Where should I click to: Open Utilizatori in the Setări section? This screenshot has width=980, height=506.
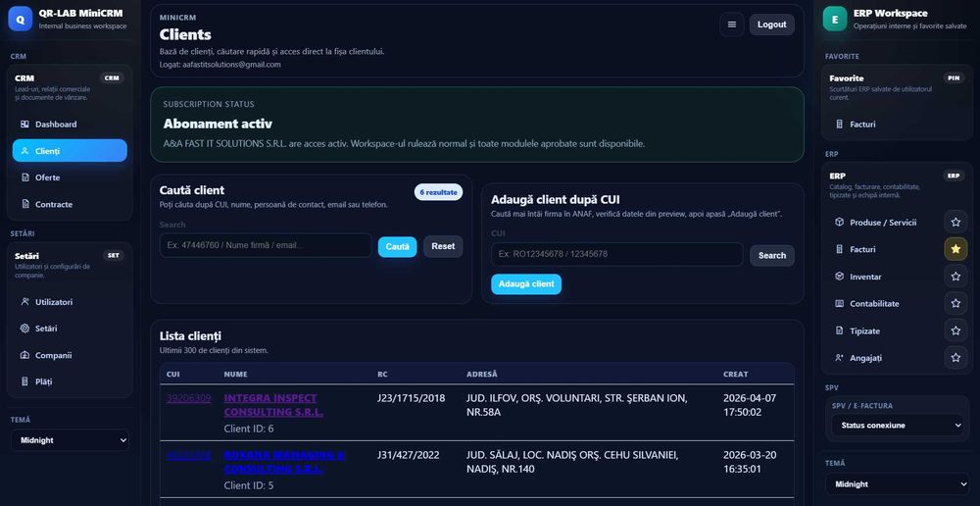(x=70, y=302)
